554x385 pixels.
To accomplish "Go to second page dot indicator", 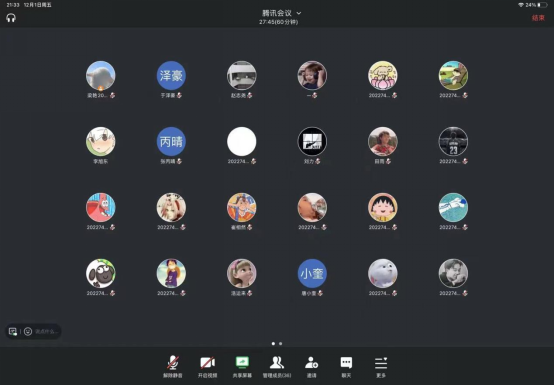I will (281, 343).
